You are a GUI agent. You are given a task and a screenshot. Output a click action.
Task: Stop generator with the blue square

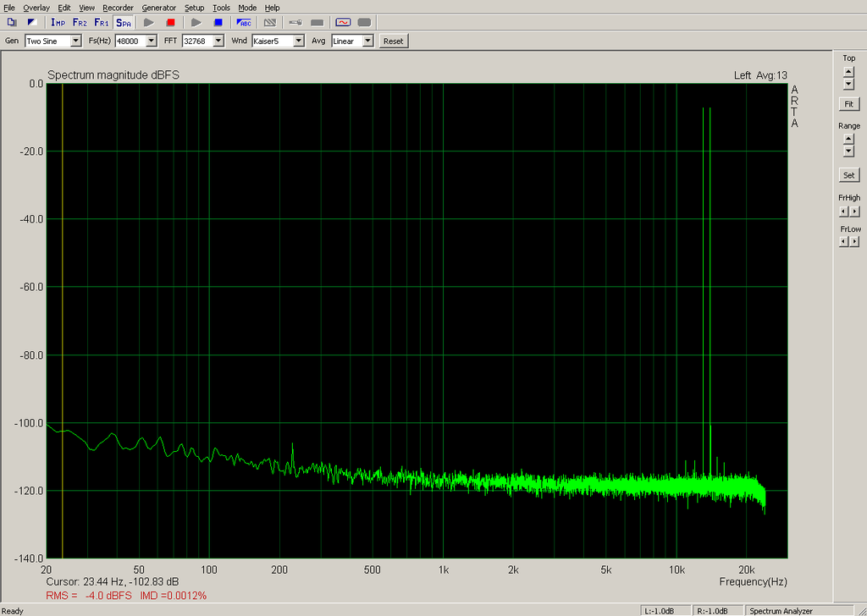pos(218,23)
